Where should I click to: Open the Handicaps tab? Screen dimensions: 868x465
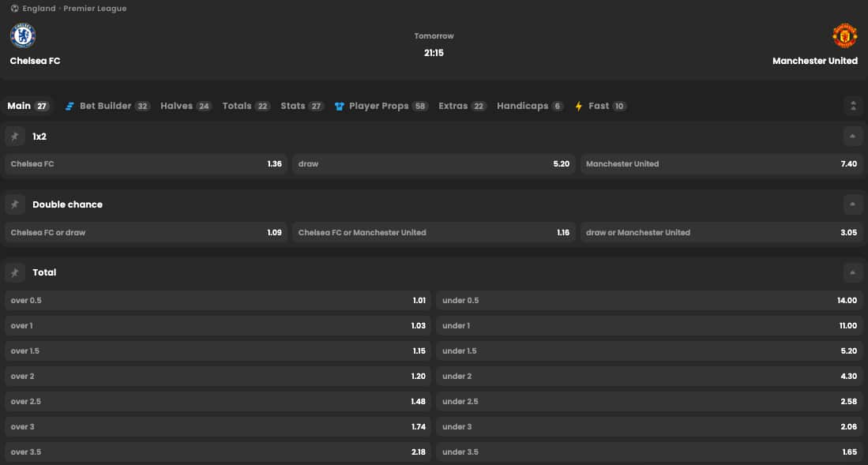(530, 106)
